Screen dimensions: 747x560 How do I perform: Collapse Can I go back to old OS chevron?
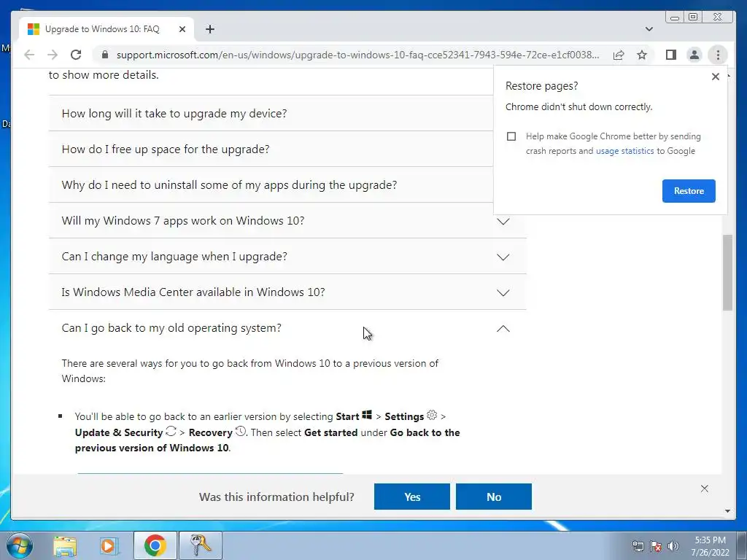pyautogui.click(x=503, y=329)
